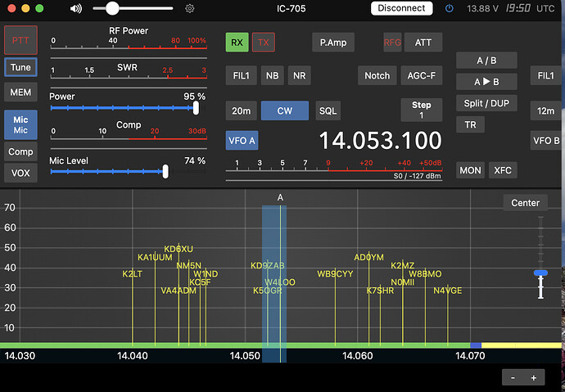Open the Center scope mode selector
565x392 pixels.
pyautogui.click(x=525, y=203)
